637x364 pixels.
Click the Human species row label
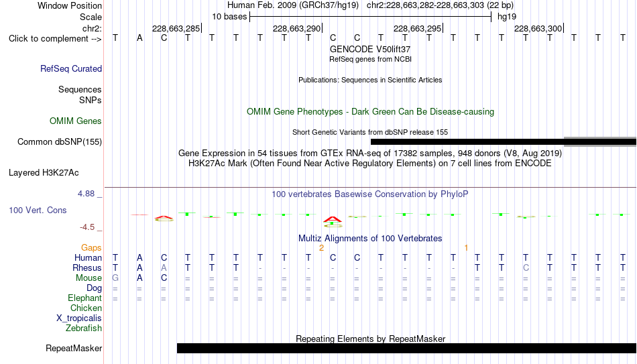(88, 258)
